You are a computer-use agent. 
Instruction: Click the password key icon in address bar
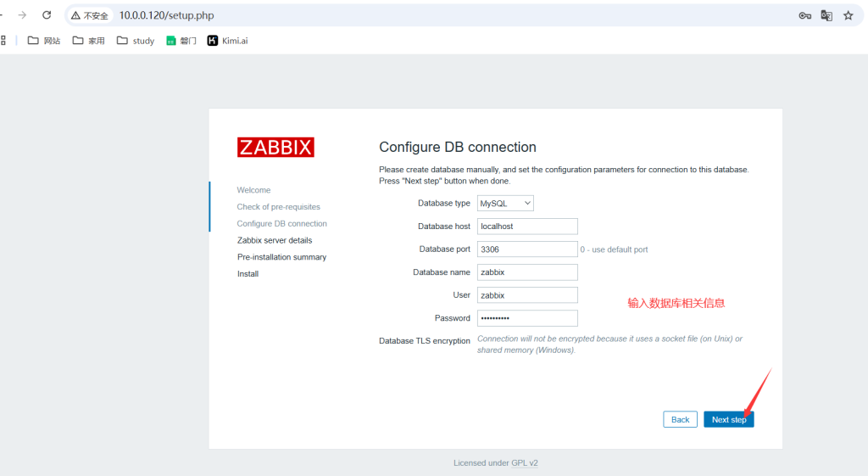804,15
